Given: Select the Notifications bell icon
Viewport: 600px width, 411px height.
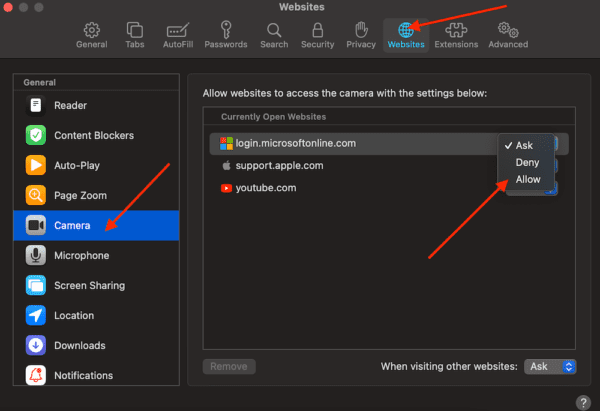Looking at the screenshot, I should click(36, 375).
